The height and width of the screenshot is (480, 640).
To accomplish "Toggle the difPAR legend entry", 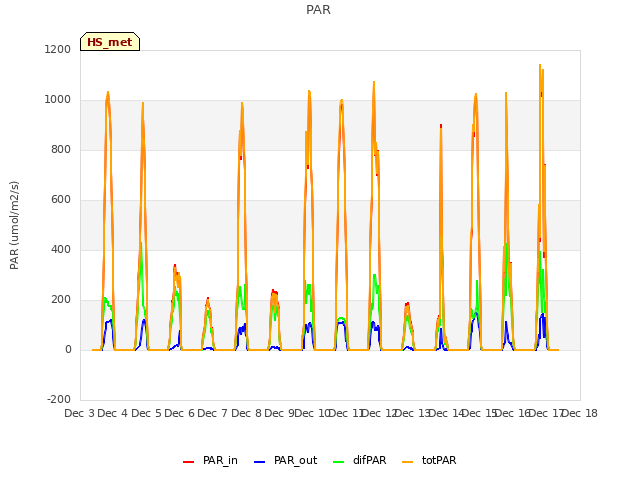I will [x=359, y=460].
